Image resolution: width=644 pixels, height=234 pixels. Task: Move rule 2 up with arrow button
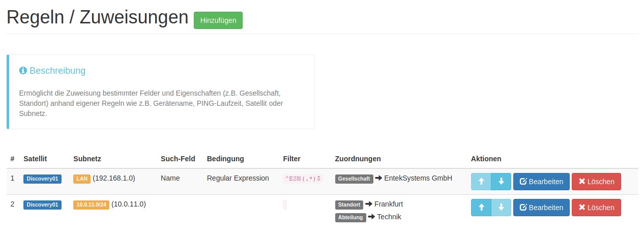click(x=481, y=208)
